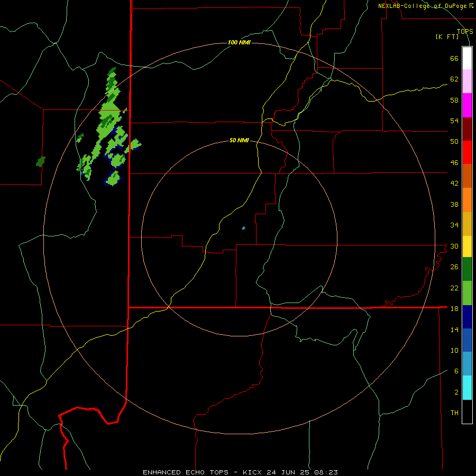Click the '100 NMI' range ring label
The height and width of the screenshot is (476, 476).
239,42
